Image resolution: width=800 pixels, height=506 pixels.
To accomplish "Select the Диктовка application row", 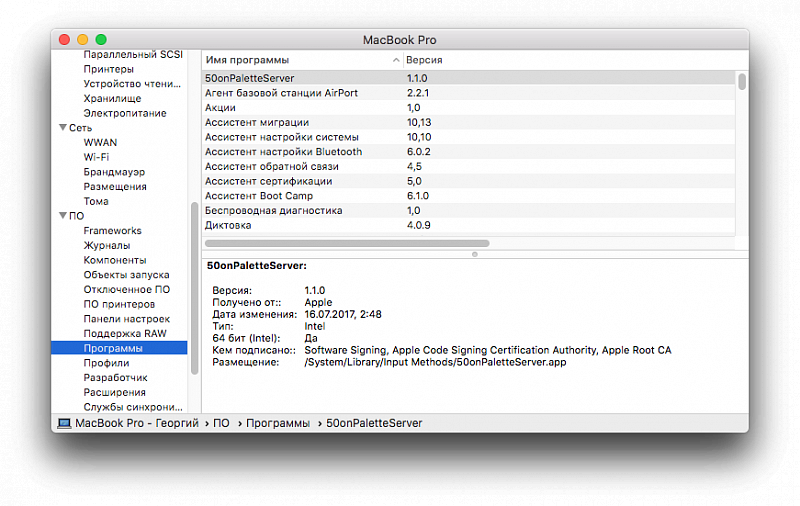I will [x=228, y=225].
